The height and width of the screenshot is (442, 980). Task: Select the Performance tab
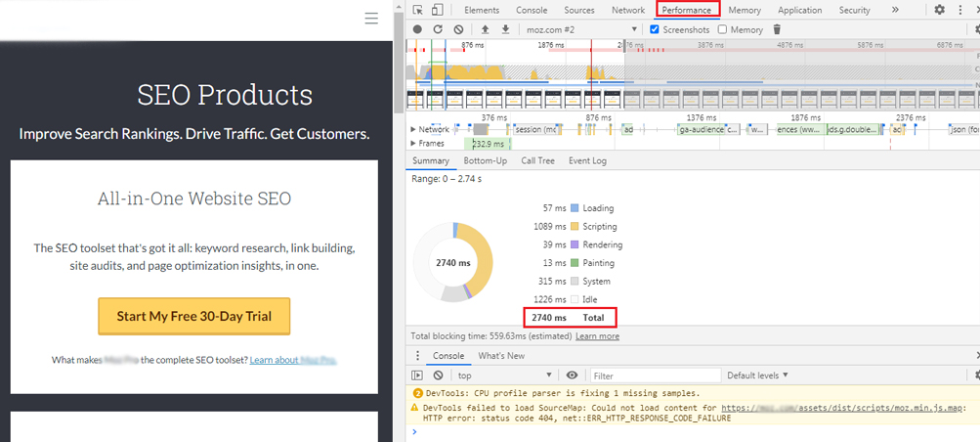click(x=687, y=10)
